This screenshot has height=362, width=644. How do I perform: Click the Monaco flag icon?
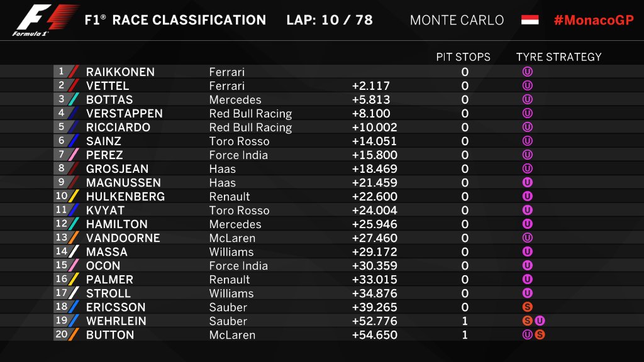coord(530,19)
